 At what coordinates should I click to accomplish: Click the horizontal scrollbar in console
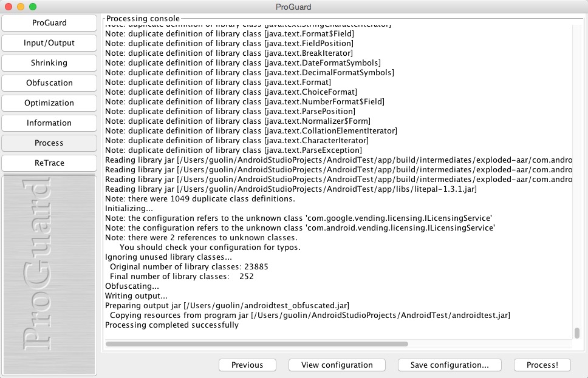257,344
